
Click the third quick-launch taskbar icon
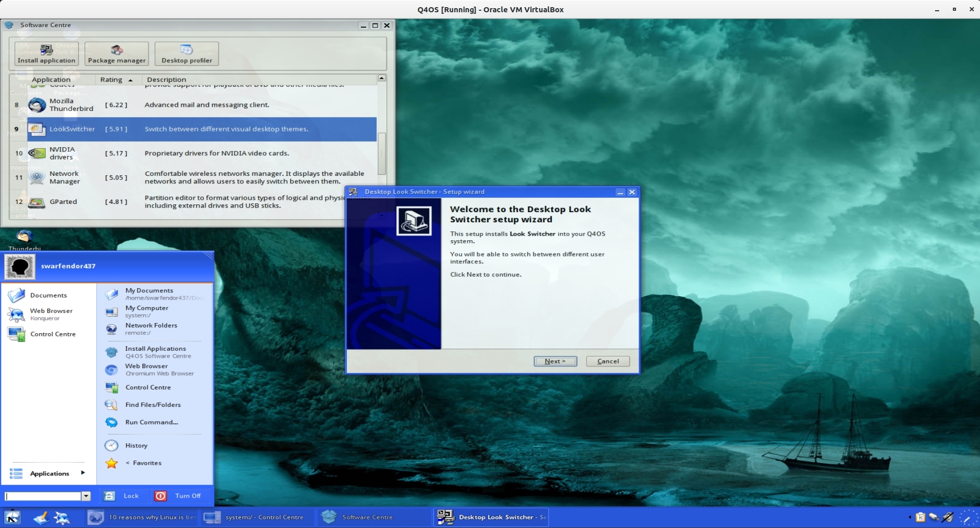coord(62,518)
